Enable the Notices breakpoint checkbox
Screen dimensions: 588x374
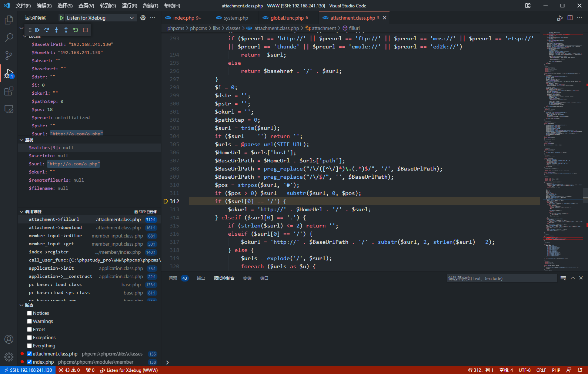click(x=30, y=313)
